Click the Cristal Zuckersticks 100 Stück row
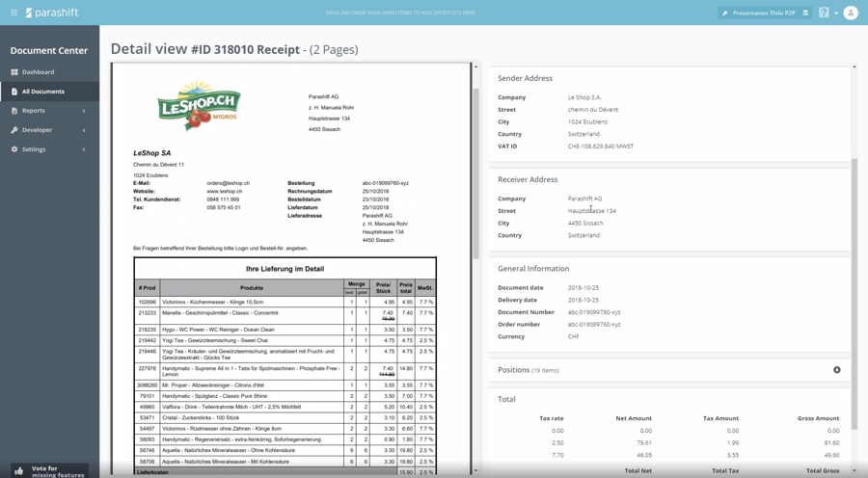 285,417
